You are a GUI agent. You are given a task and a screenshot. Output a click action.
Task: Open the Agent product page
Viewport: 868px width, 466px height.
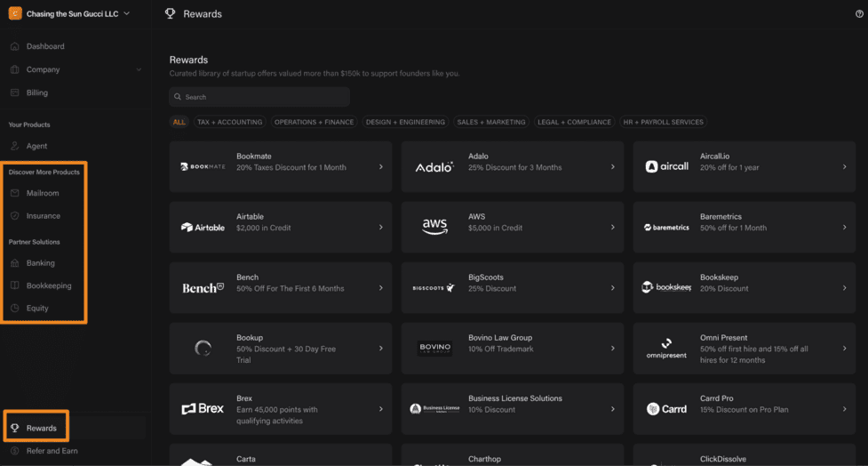pyautogui.click(x=36, y=146)
